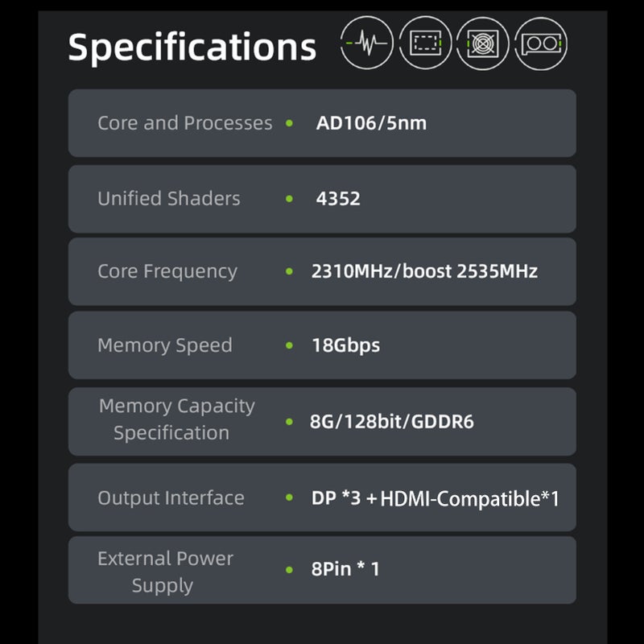Select the Core and Processes label
Image resolution: width=644 pixels, height=644 pixels.
185,123
